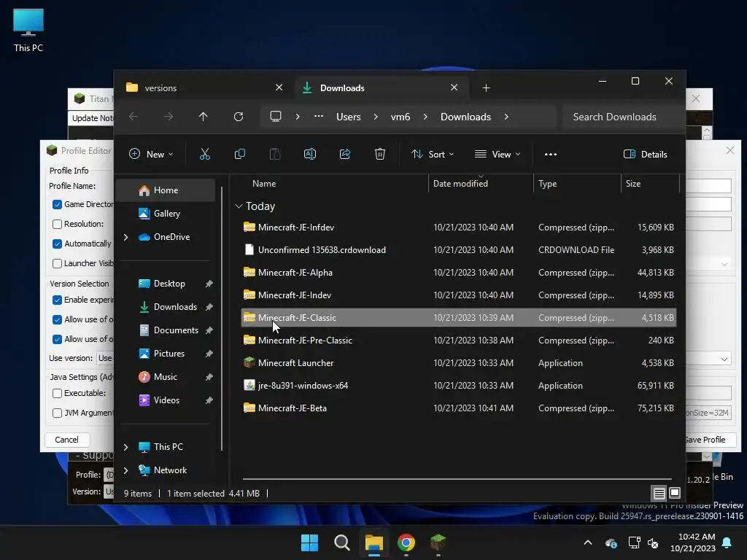Refresh the Downloads folder view
The image size is (747, 560).
pos(239,117)
